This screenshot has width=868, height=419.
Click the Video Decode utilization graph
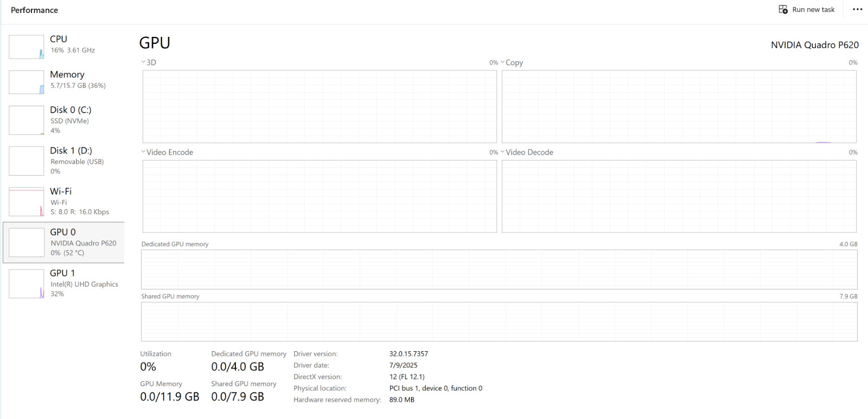(x=679, y=196)
